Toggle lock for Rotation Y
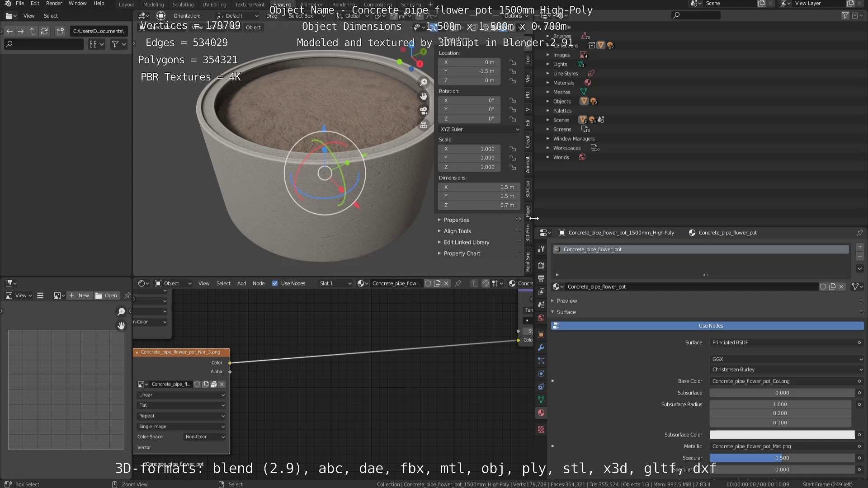 513,109
